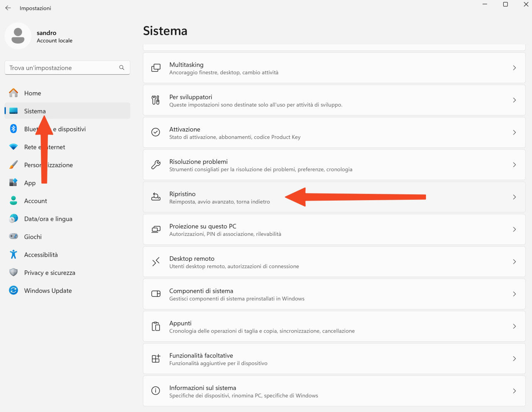The height and width of the screenshot is (412, 532).
Task: Open Data/ora e lingua section
Action: pyautogui.click(x=67, y=218)
